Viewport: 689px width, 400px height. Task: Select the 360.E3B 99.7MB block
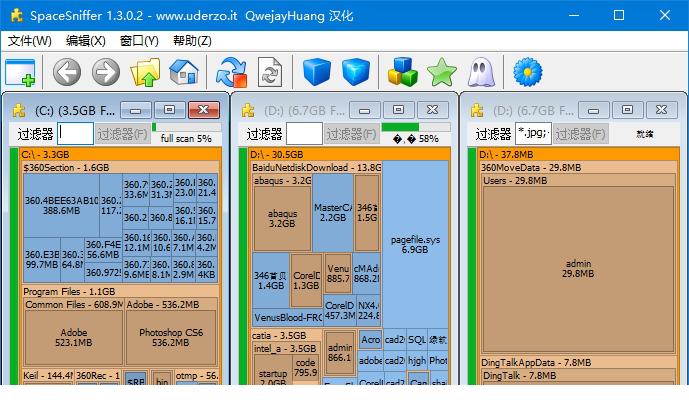[x=42, y=259]
